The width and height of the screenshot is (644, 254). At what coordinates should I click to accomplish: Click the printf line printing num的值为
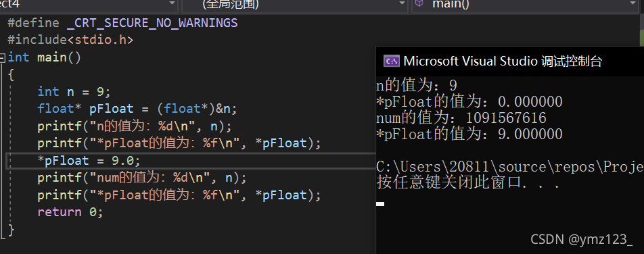coord(141,178)
